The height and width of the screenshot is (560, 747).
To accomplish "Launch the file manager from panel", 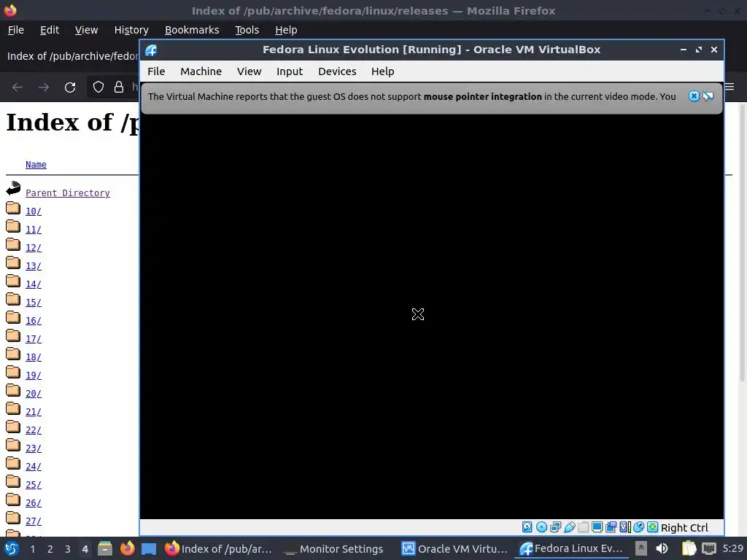I will click(105, 548).
